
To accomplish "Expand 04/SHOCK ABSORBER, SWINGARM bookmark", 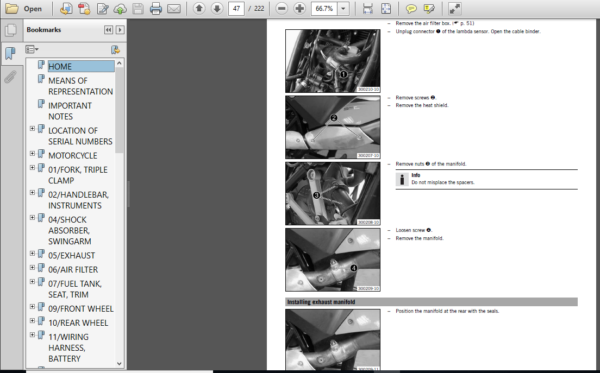I will 32,218.
